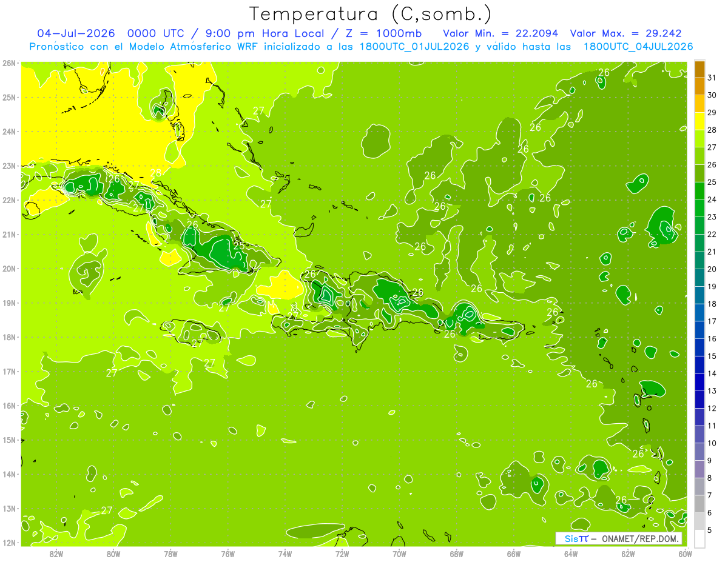Click the 21N latitude axis label

point(9,235)
